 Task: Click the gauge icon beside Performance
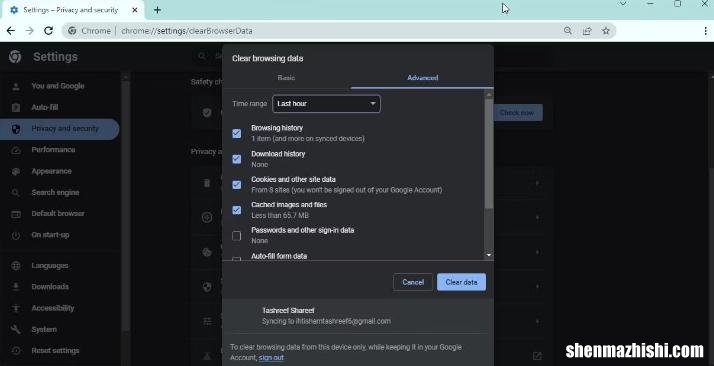16,150
